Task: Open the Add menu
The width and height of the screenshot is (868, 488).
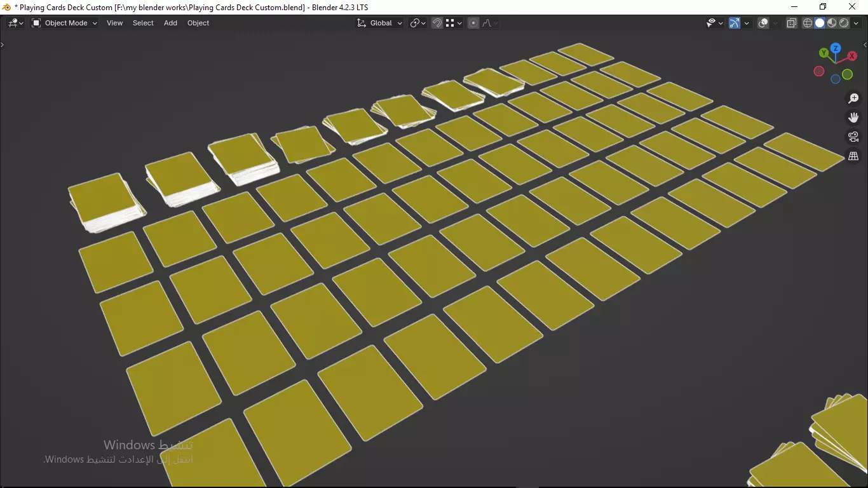Action: pyautogui.click(x=170, y=23)
